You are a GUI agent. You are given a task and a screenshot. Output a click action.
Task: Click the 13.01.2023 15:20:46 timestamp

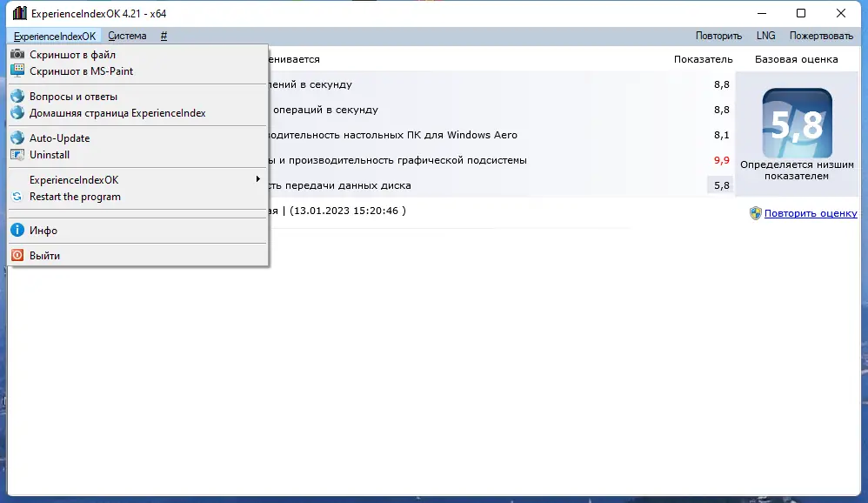pyautogui.click(x=346, y=211)
